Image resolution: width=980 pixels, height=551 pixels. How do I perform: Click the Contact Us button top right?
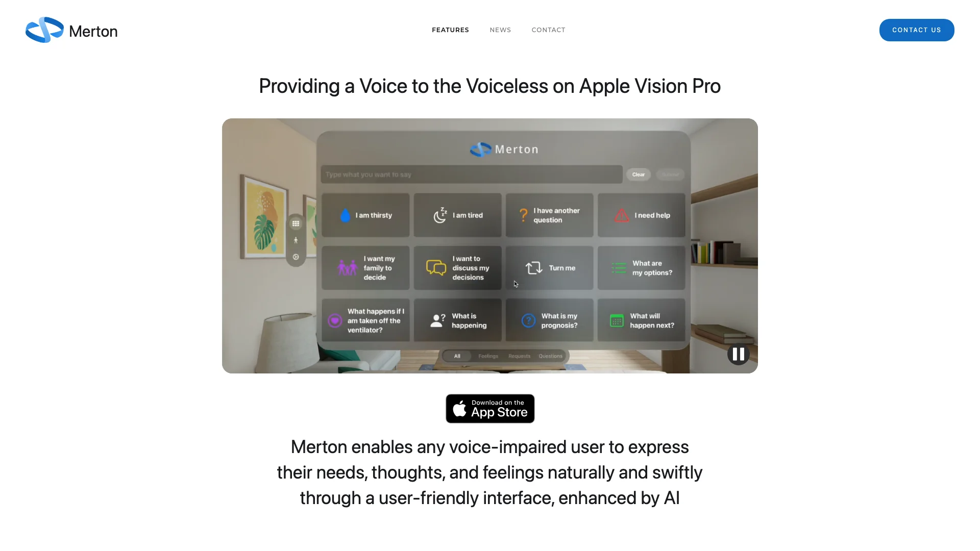pyautogui.click(x=917, y=30)
